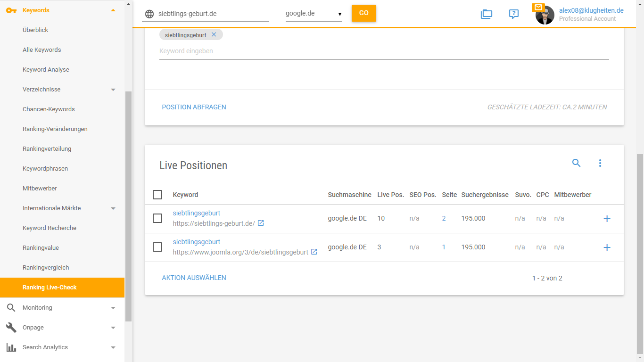
Task: Open the google.de search engine dropdown
Action: pos(314,14)
